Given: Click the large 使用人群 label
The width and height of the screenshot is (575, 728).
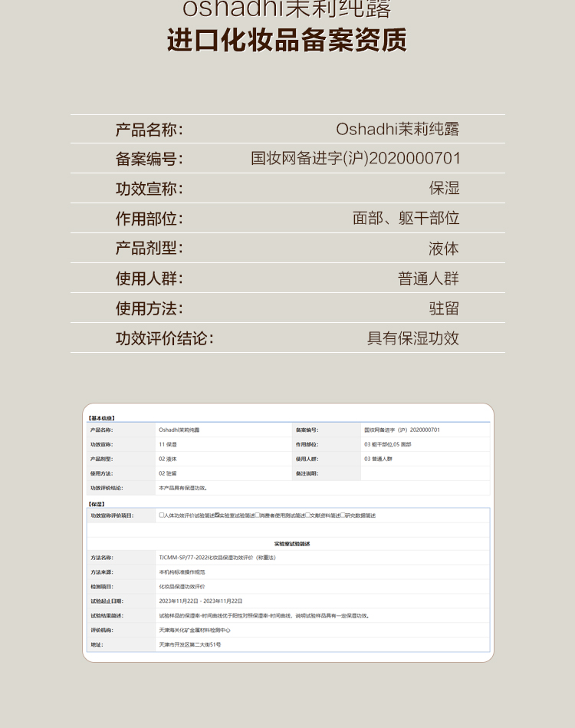Looking at the screenshot, I should [149, 278].
